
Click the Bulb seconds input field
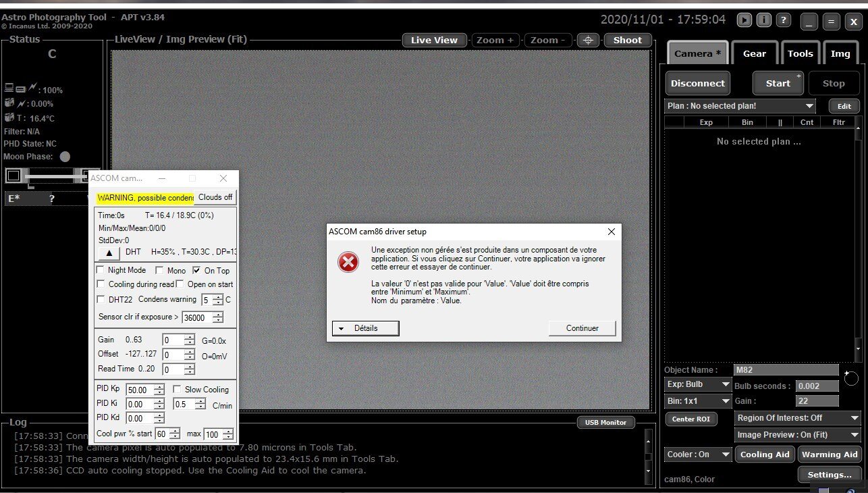(x=817, y=386)
